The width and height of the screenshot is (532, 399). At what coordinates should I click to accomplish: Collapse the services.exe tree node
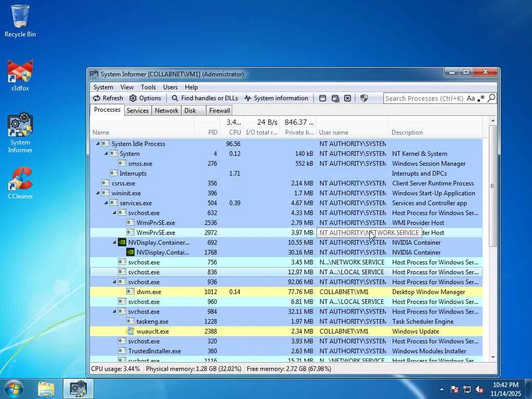(x=106, y=203)
